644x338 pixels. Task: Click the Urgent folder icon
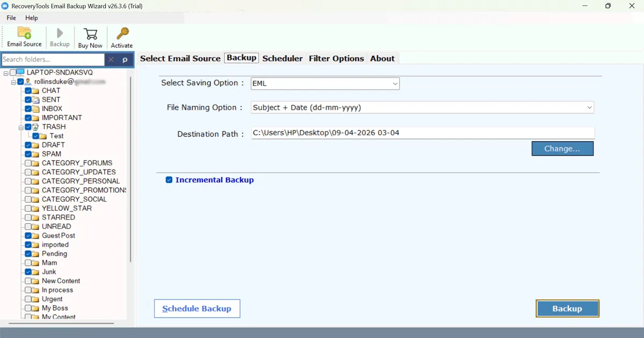coord(36,299)
